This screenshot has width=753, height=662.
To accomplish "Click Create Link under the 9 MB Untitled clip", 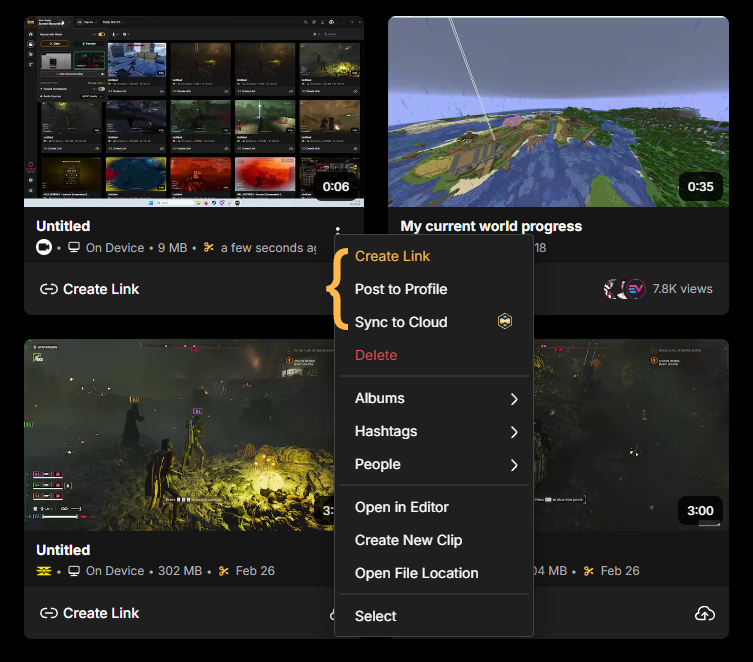I will [x=90, y=289].
